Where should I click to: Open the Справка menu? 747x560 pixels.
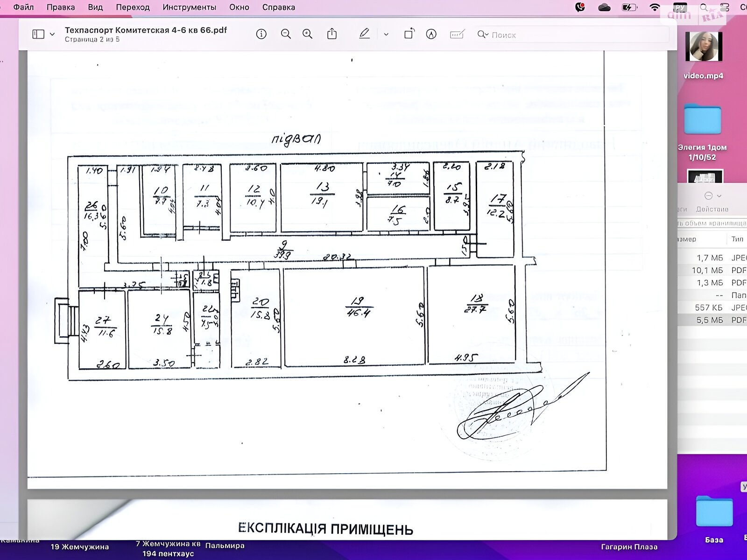click(x=278, y=7)
